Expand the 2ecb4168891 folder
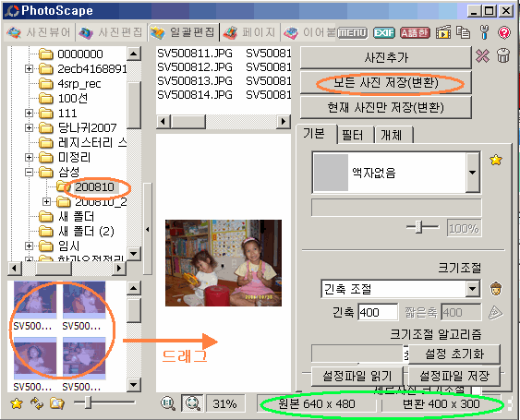Image resolution: width=520 pixels, height=420 pixels. click(x=29, y=68)
